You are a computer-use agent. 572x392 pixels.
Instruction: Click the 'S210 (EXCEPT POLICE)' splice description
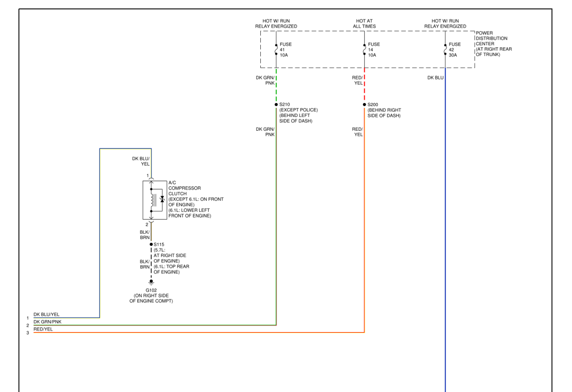298,113
